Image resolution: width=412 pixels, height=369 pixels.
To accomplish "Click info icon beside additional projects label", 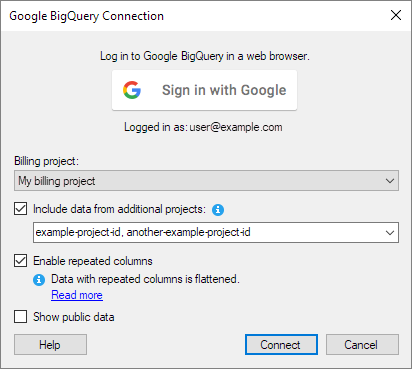I will (x=218, y=210).
